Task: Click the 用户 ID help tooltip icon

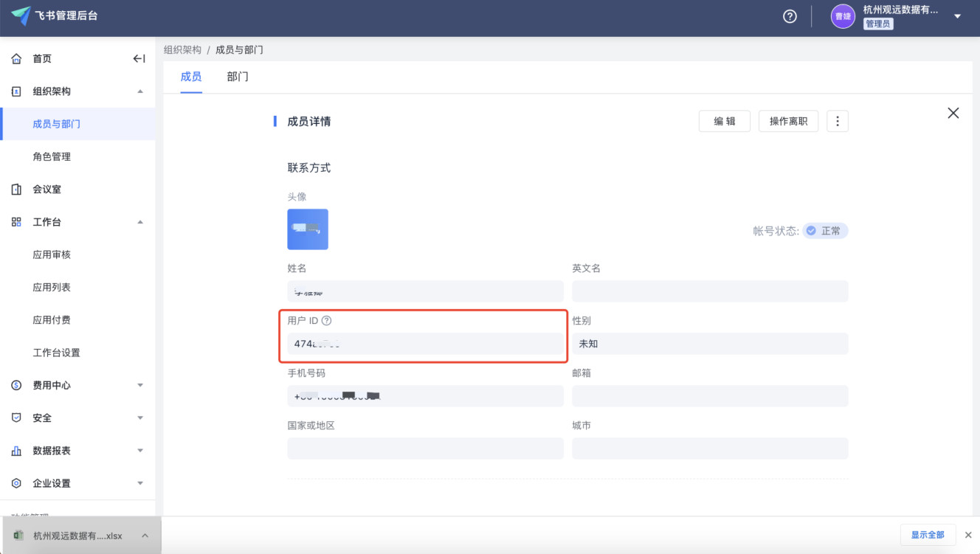Action: [327, 321]
